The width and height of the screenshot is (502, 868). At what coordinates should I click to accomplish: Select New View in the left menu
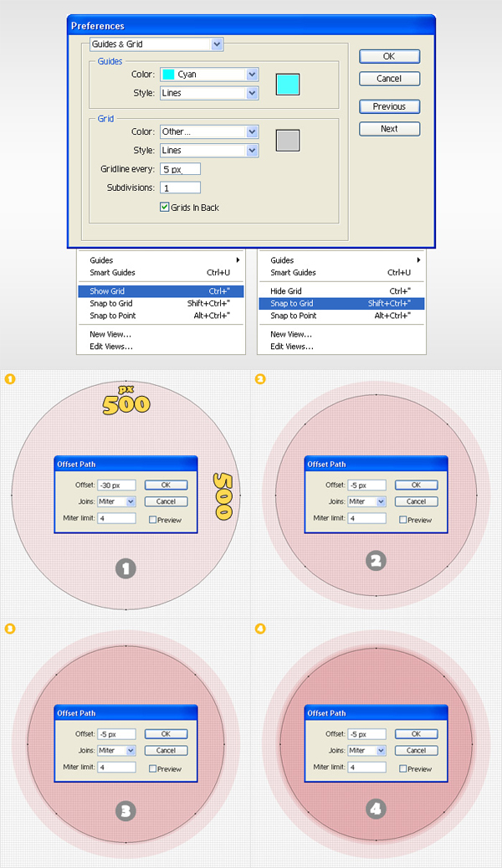161,334
